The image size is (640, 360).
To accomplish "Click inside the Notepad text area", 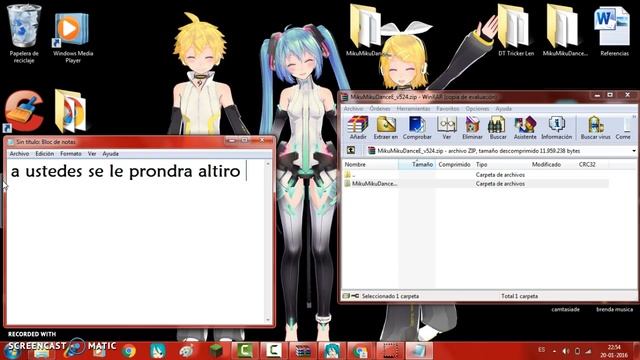I will click(136, 241).
